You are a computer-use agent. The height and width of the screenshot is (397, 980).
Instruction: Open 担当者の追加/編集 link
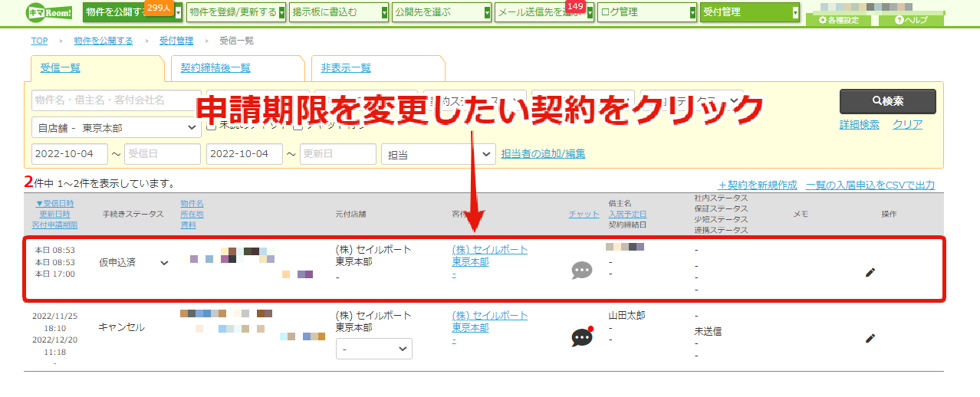[x=543, y=153]
